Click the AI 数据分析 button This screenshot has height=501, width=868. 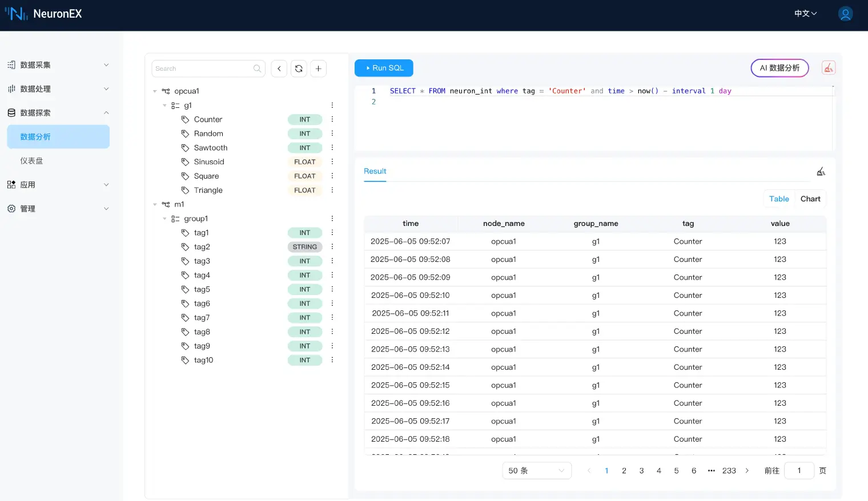coord(779,68)
